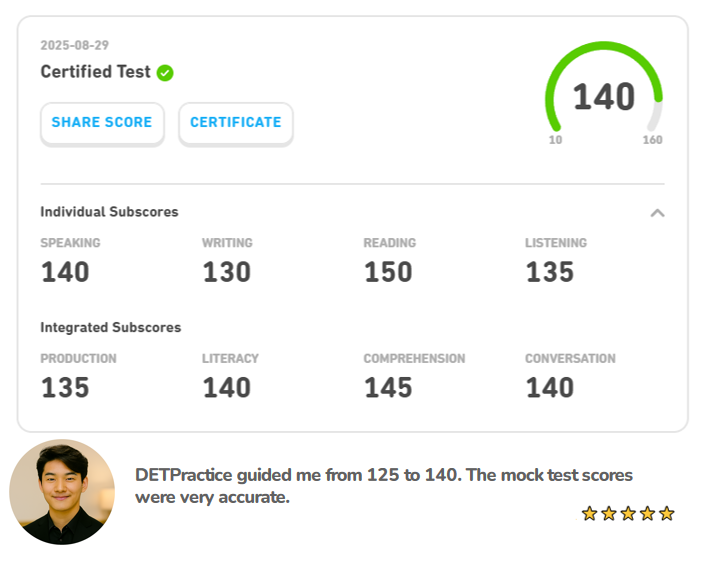Click the five-star rating icons
The height and width of the screenshot is (568, 711).
(628, 513)
